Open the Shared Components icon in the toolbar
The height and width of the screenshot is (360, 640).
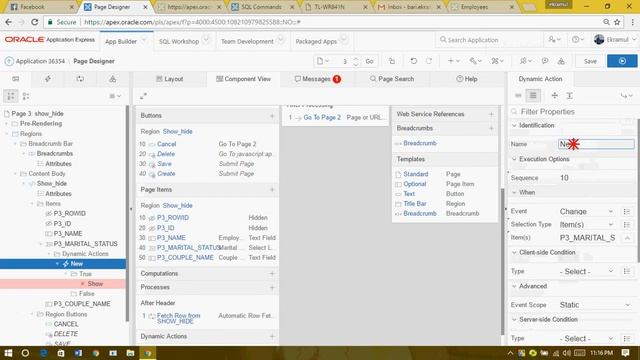point(561,61)
